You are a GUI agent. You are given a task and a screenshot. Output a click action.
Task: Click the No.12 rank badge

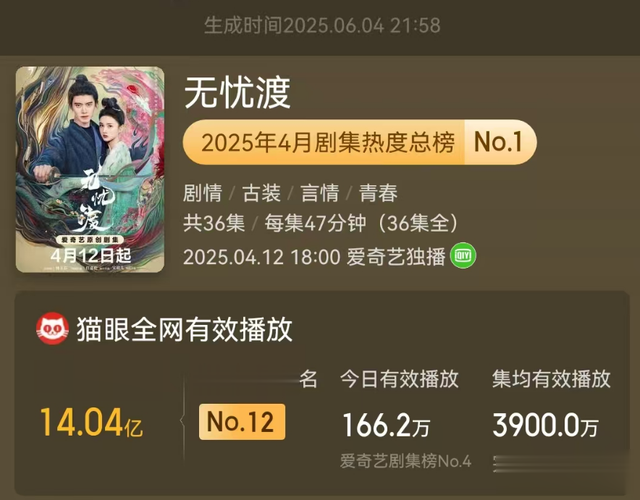point(242,422)
